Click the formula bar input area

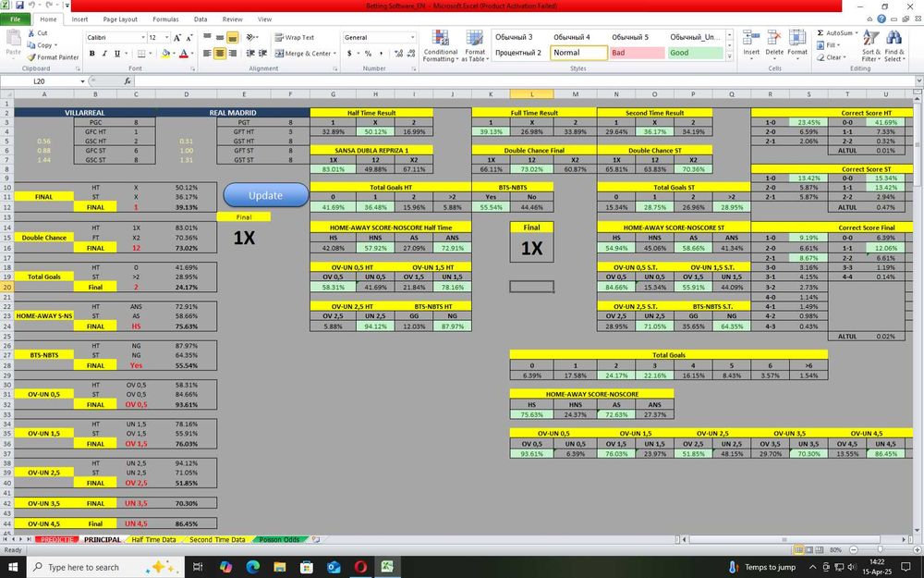click(525, 81)
